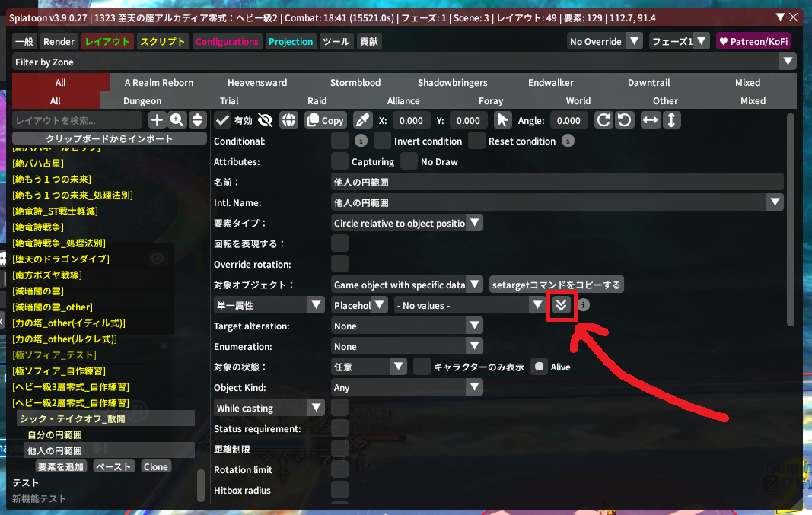Click the horizontal flip double-arrow icon
The height and width of the screenshot is (515, 812).
(x=650, y=120)
